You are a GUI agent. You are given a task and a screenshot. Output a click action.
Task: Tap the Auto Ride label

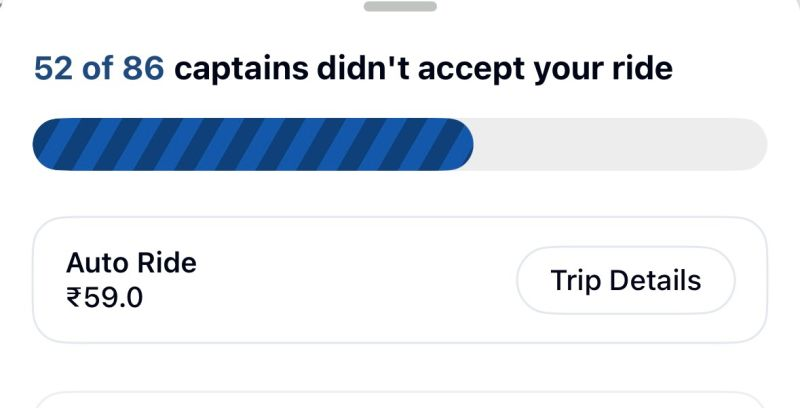[131, 263]
